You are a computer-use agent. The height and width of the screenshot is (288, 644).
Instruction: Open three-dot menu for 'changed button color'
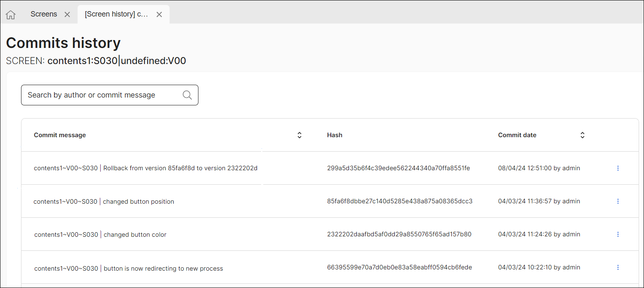pyautogui.click(x=618, y=234)
